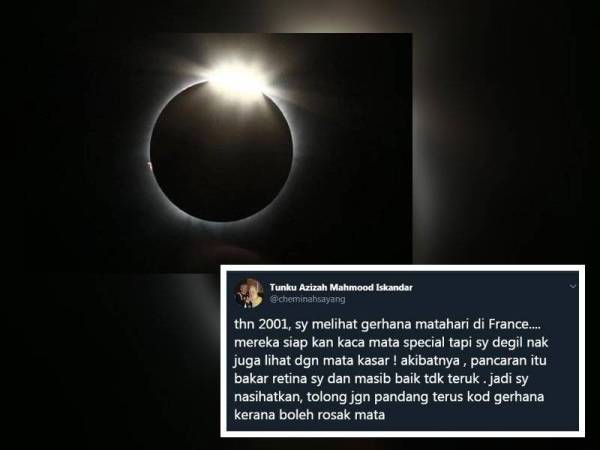Open the Tunku Azizah Mahmood Iskandar name link
This screenshot has width=600, height=450.
(x=341, y=287)
